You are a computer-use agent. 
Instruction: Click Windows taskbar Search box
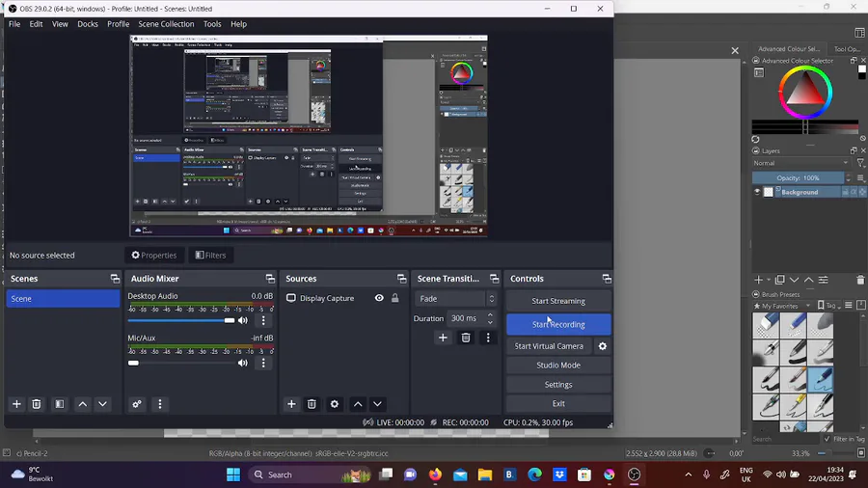point(310,474)
